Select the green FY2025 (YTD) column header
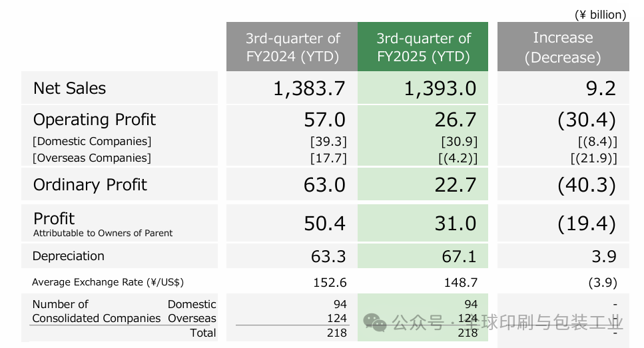 point(423,47)
